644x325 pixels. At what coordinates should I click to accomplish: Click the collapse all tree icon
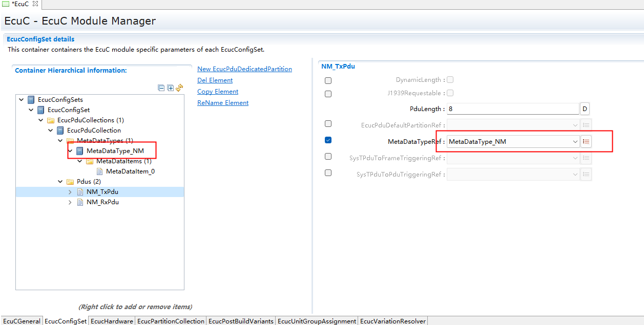click(161, 88)
